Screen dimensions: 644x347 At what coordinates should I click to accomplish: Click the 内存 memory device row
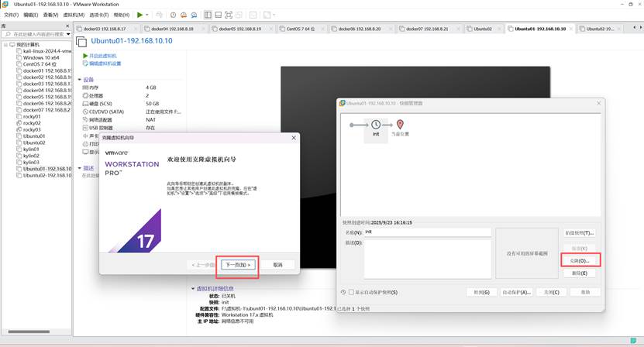point(132,88)
